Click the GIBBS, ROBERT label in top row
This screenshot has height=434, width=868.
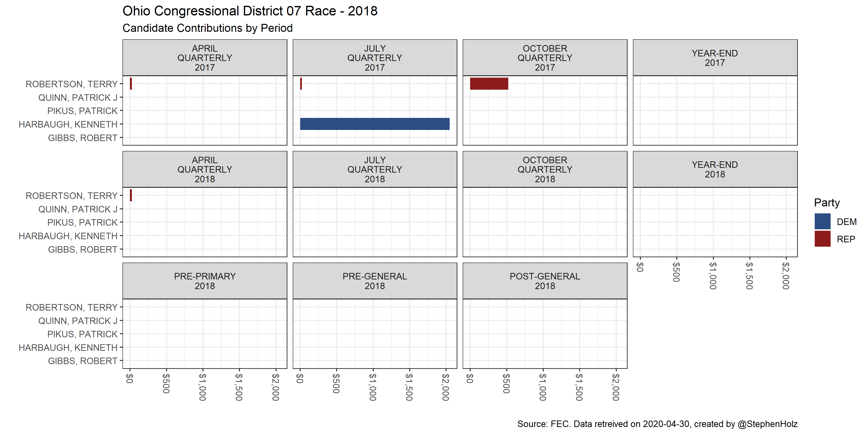(82, 138)
